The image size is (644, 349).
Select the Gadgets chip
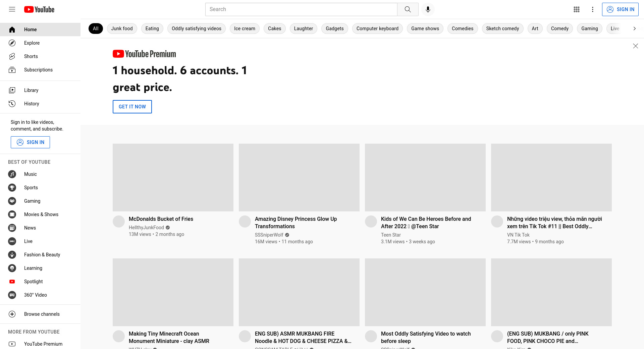pos(335,29)
